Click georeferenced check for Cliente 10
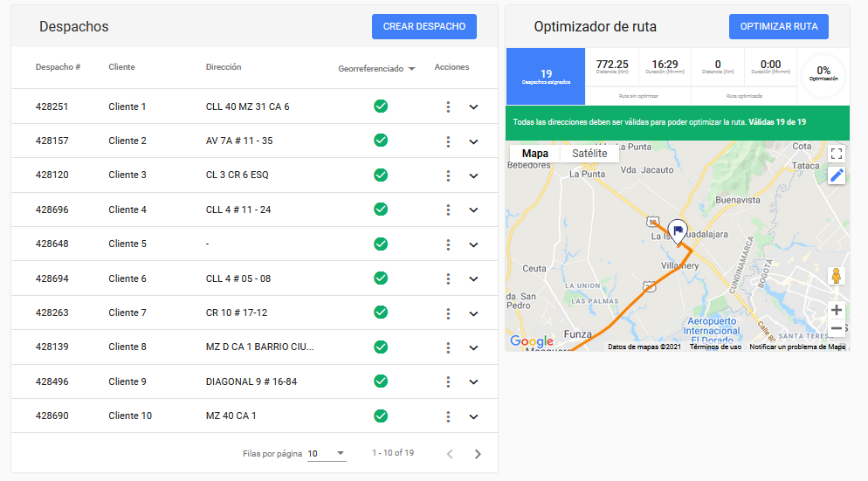Screen dimensions: 868x481 point(381,416)
